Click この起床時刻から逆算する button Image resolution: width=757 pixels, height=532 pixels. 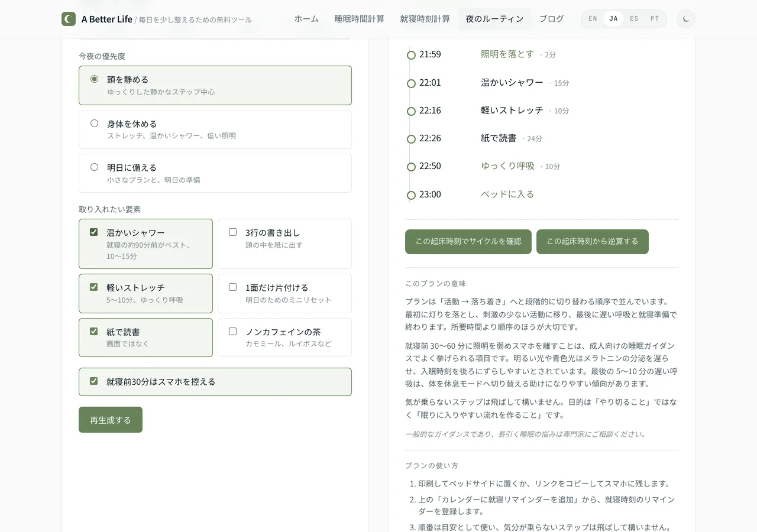[x=593, y=242]
